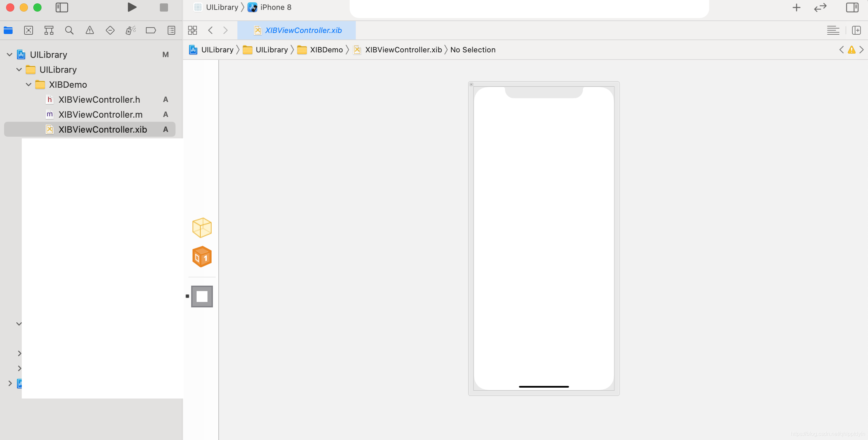The image size is (868, 440).
Task: Select the grid layout view icon
Action: [x=193, y=30]
